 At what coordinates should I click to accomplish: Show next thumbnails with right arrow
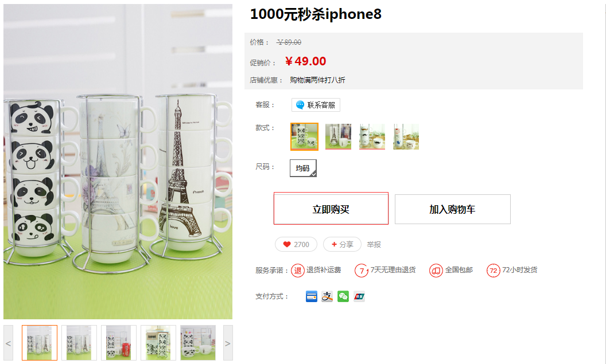click(x=228, y=343)
